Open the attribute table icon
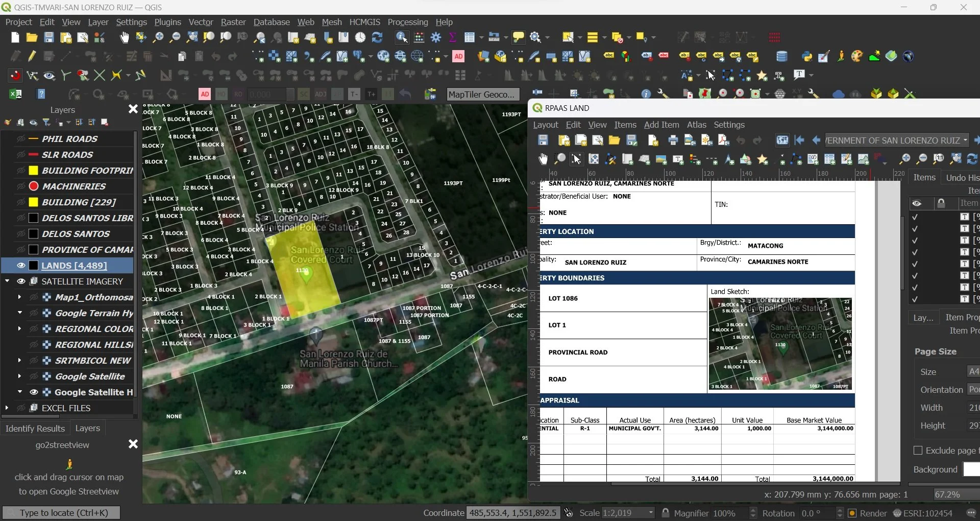The height and width of the screenshot is (521, 980). [x=470, y=37]
